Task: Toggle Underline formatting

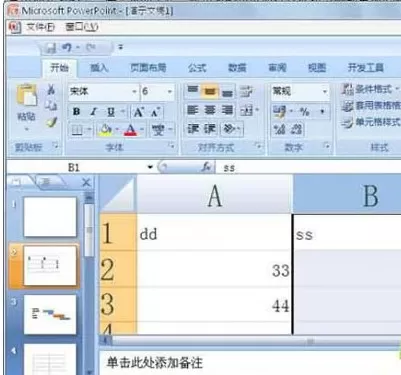Action: pyautogui.click(x=111, y=112)
